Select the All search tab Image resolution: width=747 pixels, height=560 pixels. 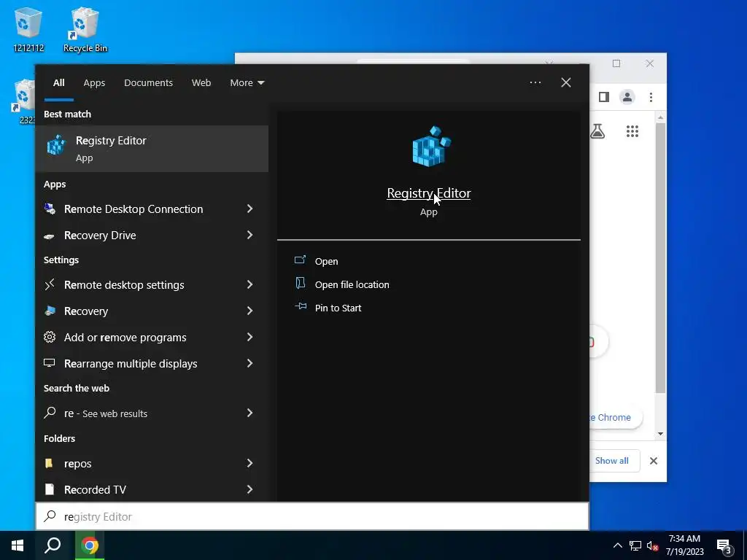pyautogui.click(x=59, y=83)
